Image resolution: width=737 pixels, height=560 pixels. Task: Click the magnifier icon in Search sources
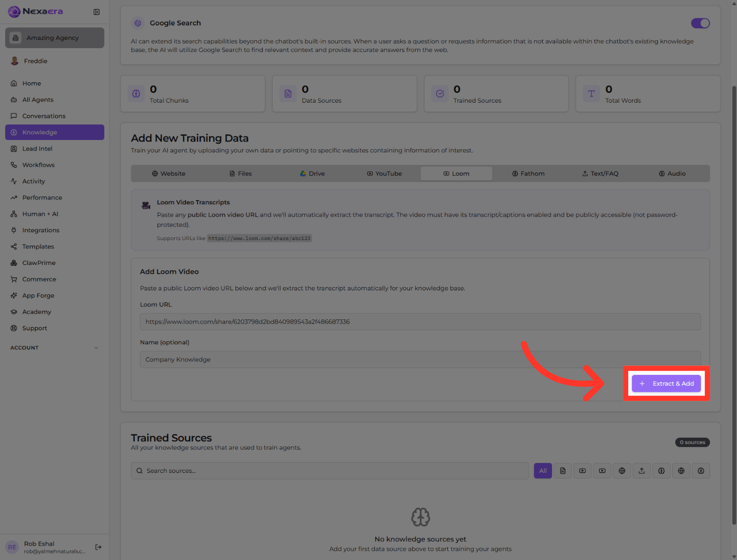pyautogui.click(x=139, y=471)
